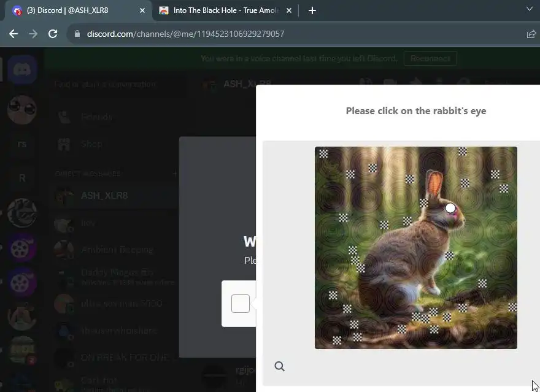This screenshot has height=392, width=540.
Task: Create a new direct message with plus
Action: 175,174
